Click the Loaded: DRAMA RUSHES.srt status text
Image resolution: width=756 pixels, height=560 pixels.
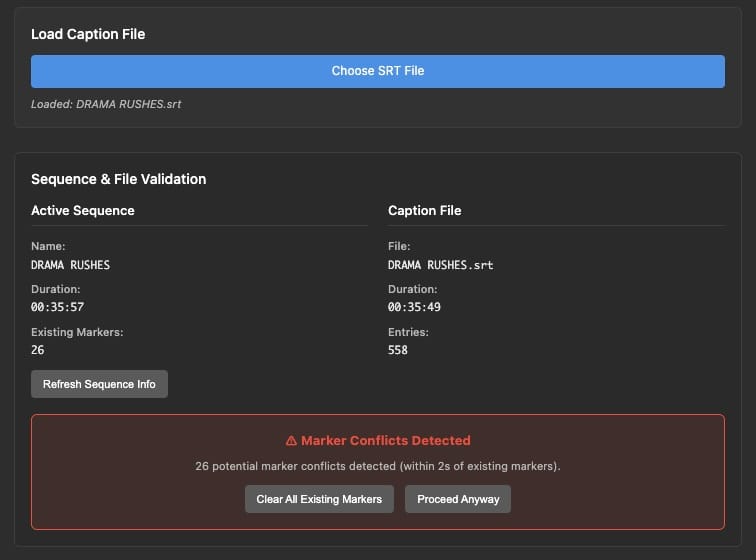click(106, 104)
